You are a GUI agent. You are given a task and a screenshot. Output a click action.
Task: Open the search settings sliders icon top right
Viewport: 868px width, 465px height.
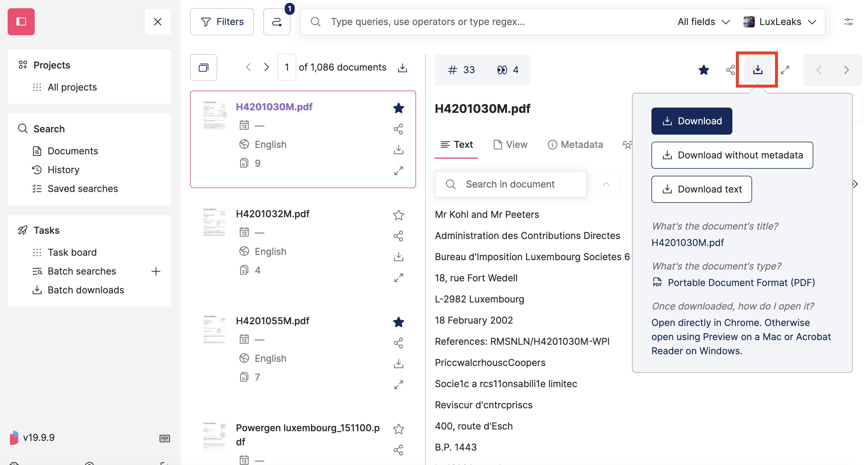pos(849,21)
